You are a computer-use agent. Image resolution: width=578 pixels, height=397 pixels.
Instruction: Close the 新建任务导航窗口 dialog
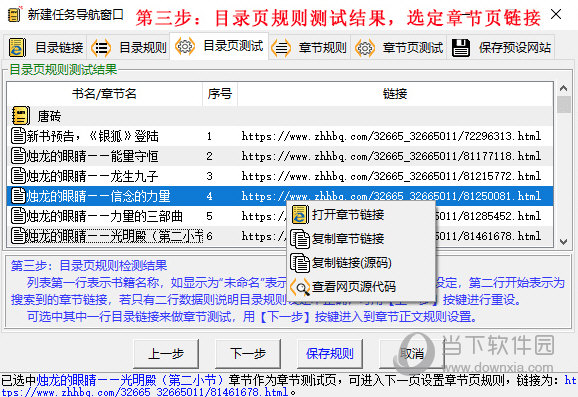[556, 15]
